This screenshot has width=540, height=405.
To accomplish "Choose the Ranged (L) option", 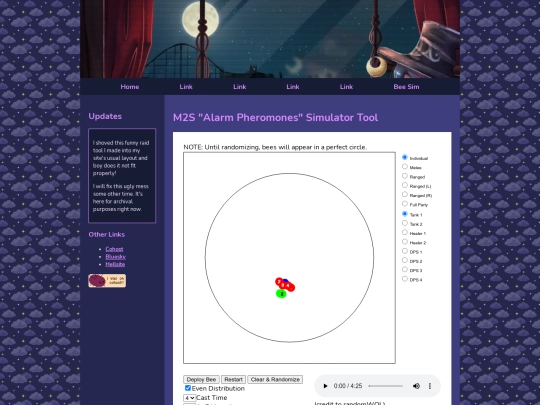I will coord(405,185).
